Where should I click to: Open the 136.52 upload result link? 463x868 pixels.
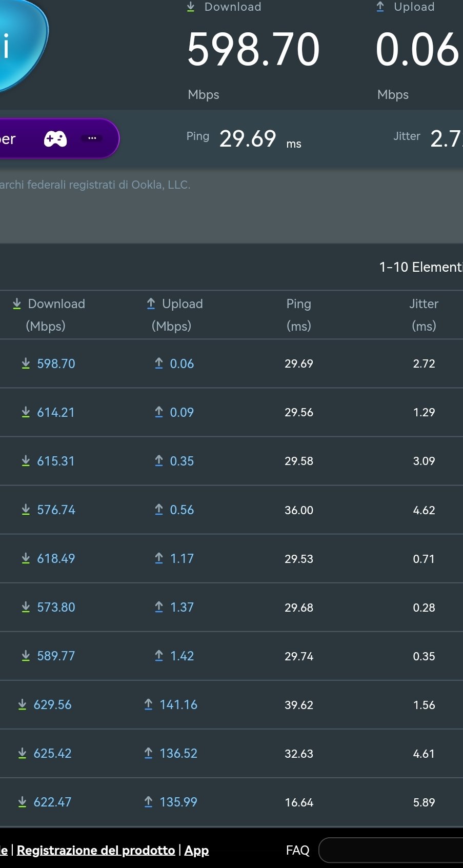click(178, 753)
